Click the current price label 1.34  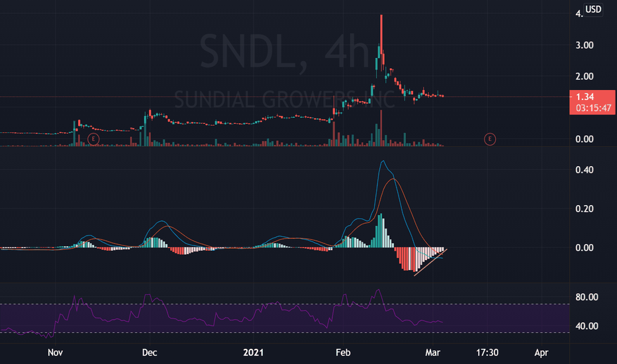pos(585,97)
